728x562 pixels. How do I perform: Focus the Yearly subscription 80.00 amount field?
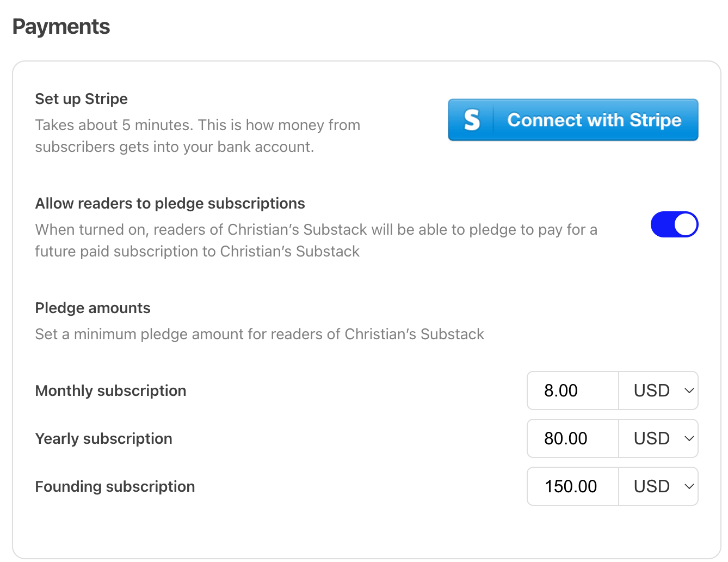572,438
